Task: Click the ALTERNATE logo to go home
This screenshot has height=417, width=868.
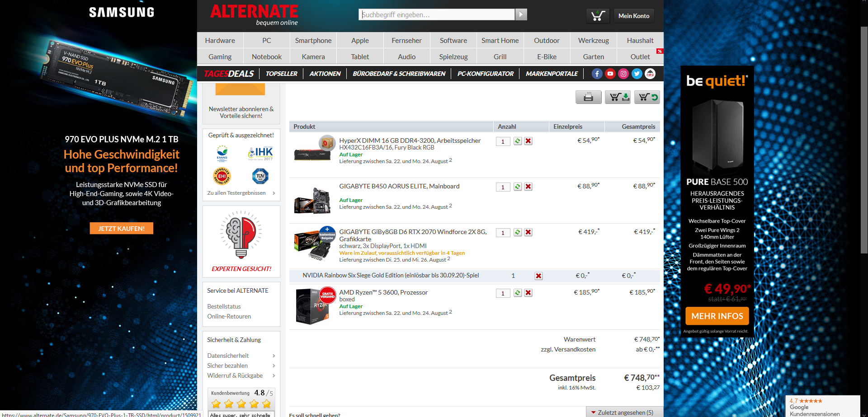Action: coord(254,15)
